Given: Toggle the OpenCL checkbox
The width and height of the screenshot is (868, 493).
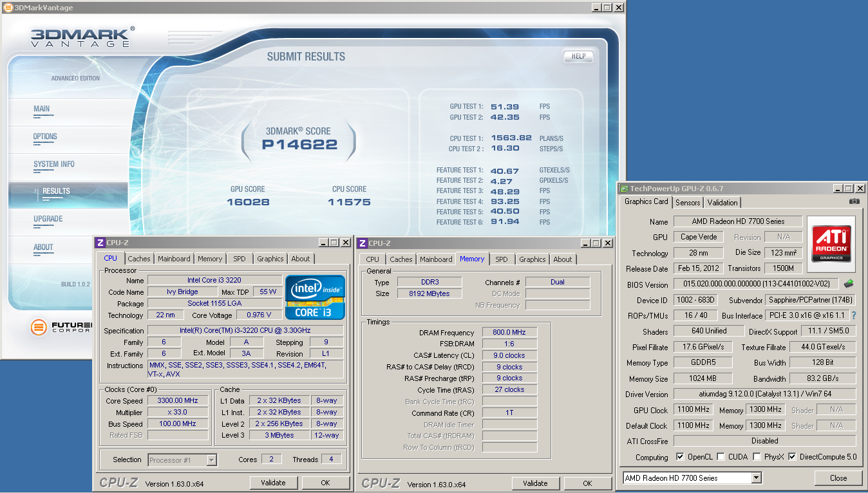Looking at the screenshot, I should pyautogui.click(x=681, y=457).
